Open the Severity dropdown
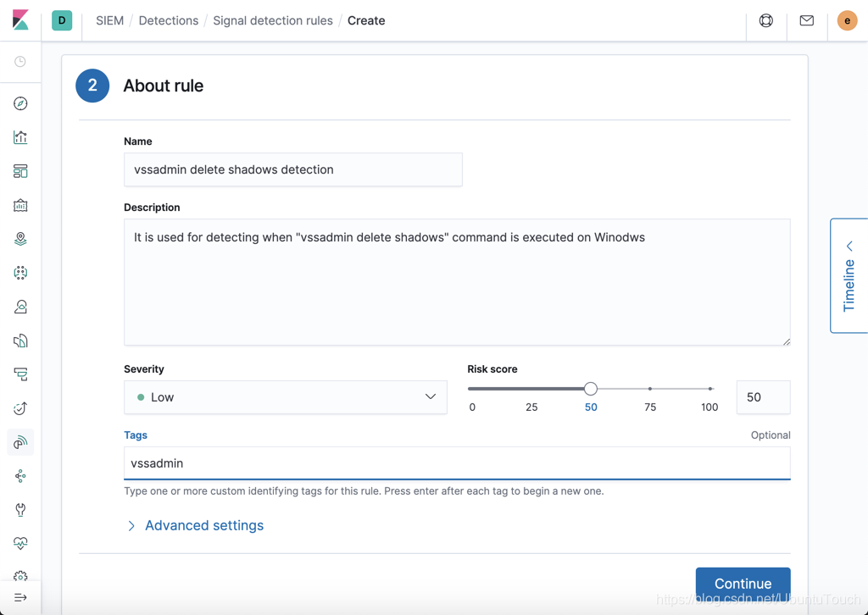 [x=285, y=397]
